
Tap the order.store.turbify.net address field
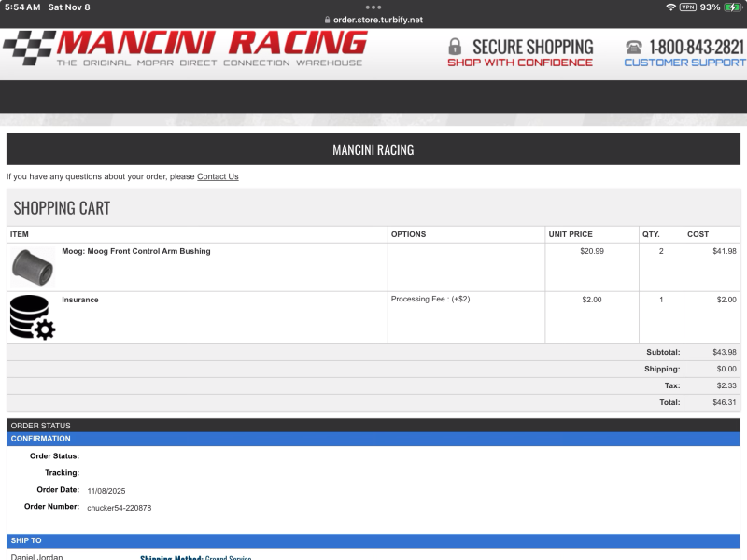(x=378, y=20)
